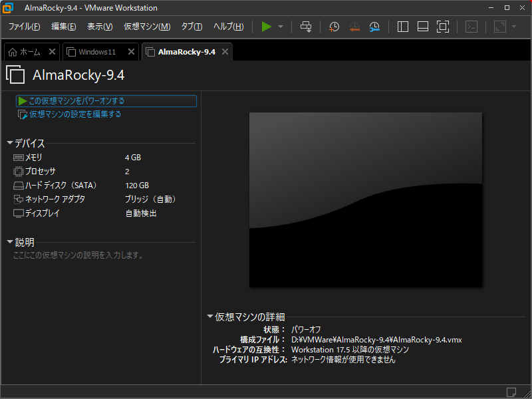Click the パワーオフ state value
This screenshot has width=532, height=399.
pos(306,329)
